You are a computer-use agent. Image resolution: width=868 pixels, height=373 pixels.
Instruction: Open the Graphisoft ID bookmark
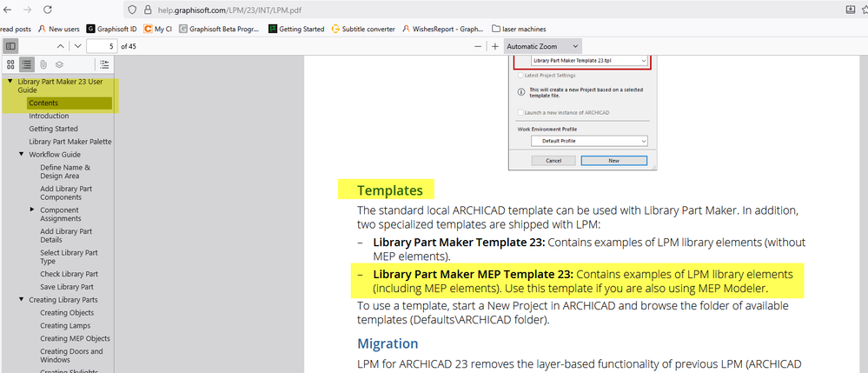[111, 29]
